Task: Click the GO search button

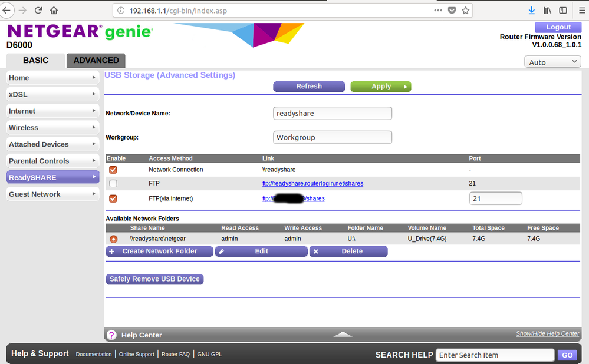Action: (567, 355)
